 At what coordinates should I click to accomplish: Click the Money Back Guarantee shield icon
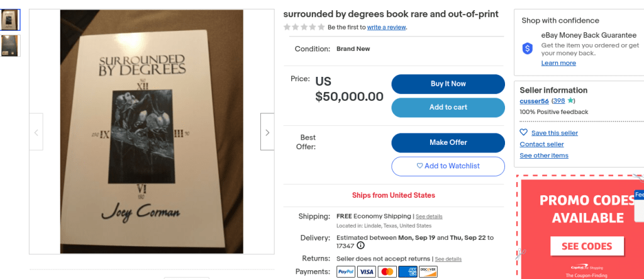(x=528, y=48)
